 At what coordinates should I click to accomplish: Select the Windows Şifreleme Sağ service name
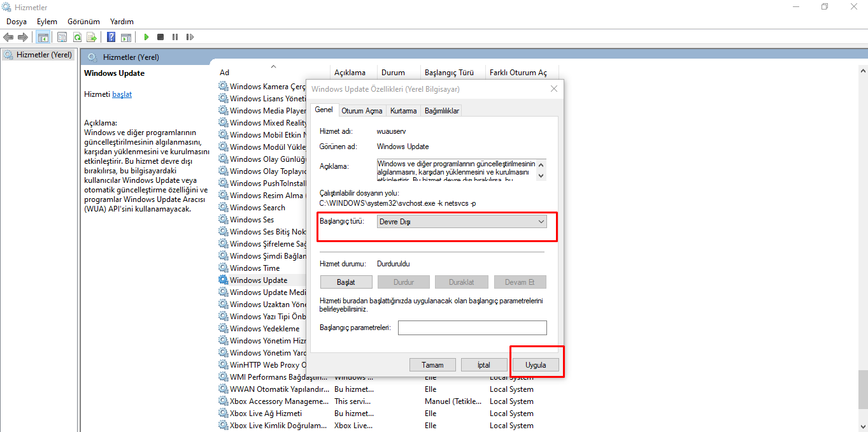click(267, 243)
